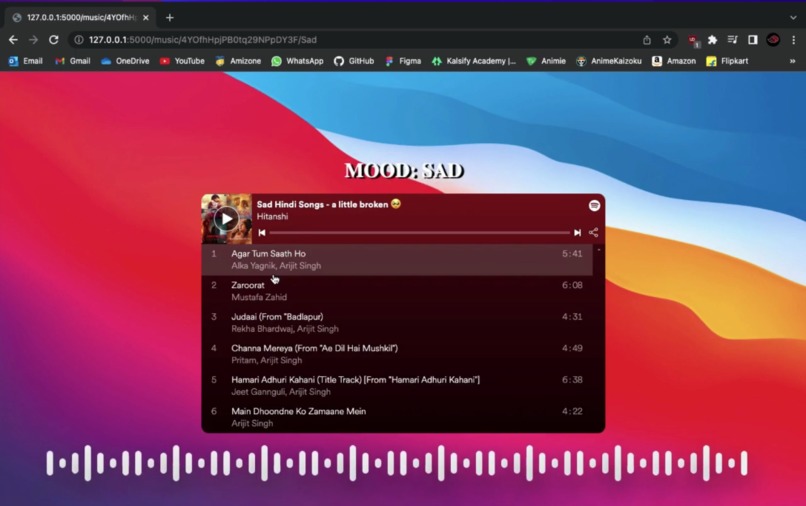Open the profile avatar
806x506 pixels.
773,40
